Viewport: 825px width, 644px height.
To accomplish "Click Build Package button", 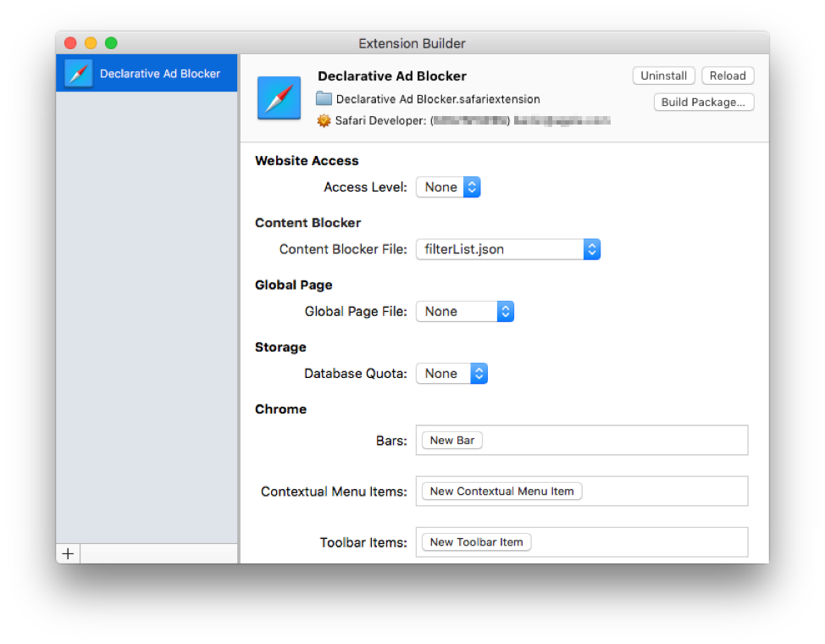I will 703,103.
